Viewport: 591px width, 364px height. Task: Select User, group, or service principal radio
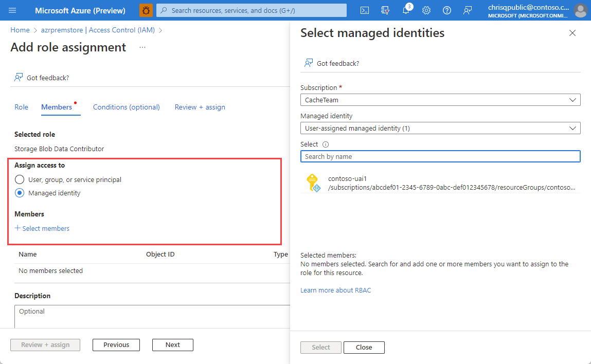pyautogui.click(x=20, y=179)
